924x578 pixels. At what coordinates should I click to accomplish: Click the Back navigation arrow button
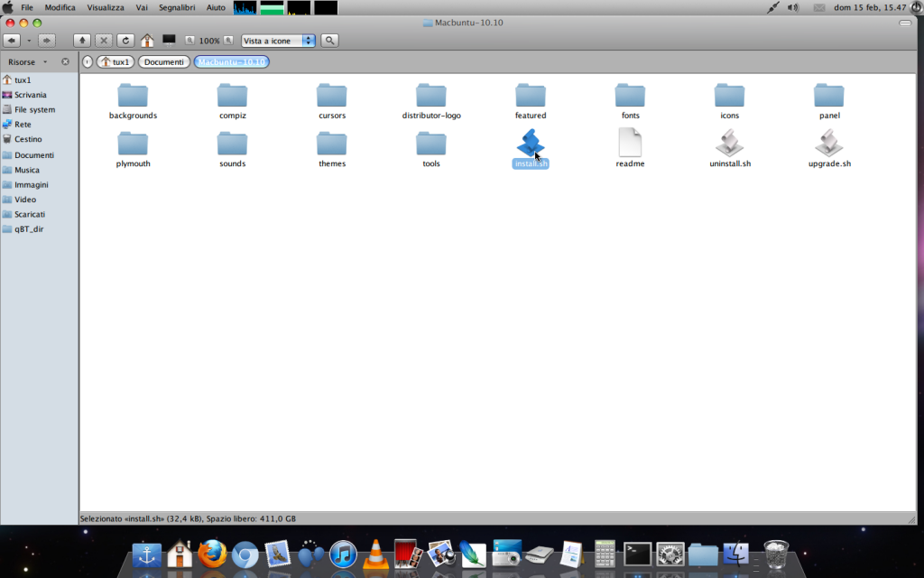[12, 41]
